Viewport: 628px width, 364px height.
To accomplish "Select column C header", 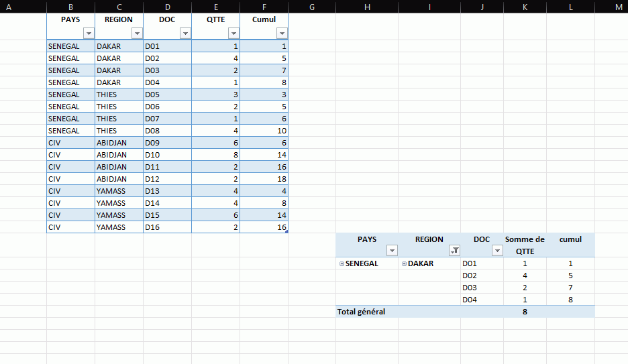I will click(x=119, y=7).
